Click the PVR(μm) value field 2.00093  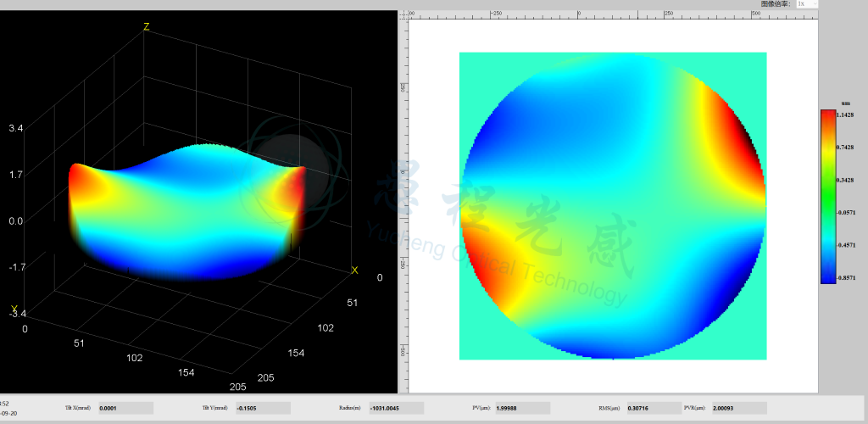pyautogui.click(x=739, y=409)
